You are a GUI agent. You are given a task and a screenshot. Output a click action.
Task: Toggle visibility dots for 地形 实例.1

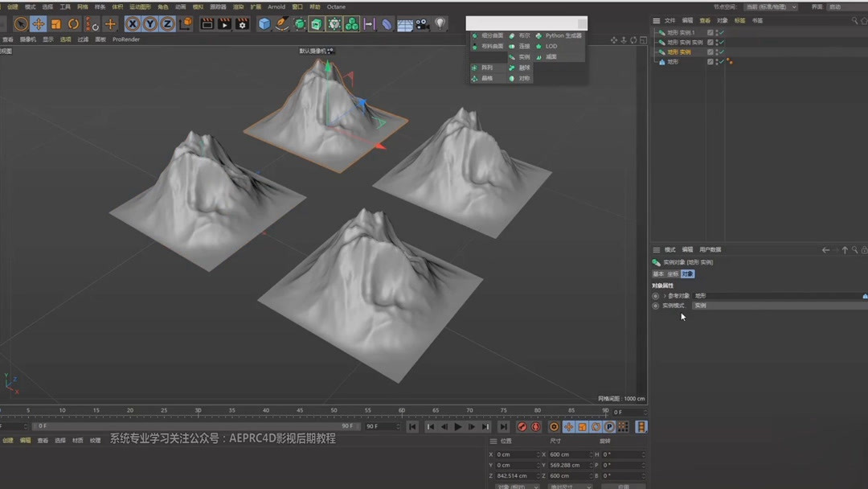pyautogui.click(x=717, y=33)
